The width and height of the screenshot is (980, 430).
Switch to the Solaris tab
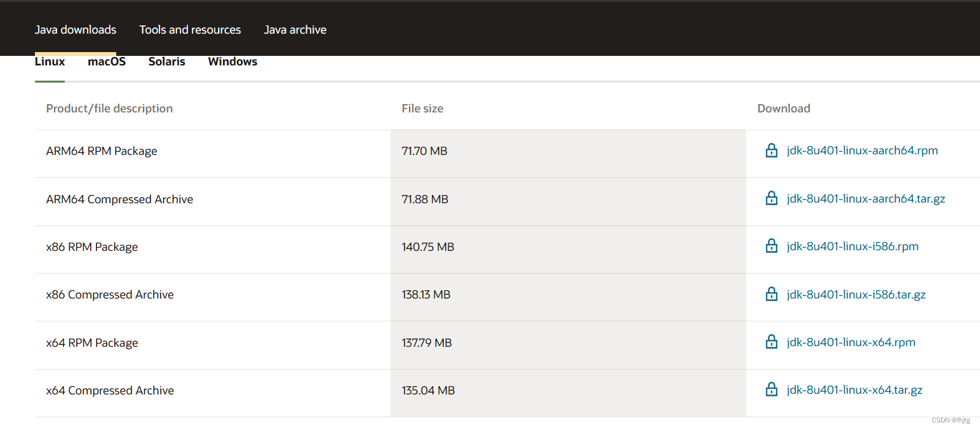click(x=167, y=62)
